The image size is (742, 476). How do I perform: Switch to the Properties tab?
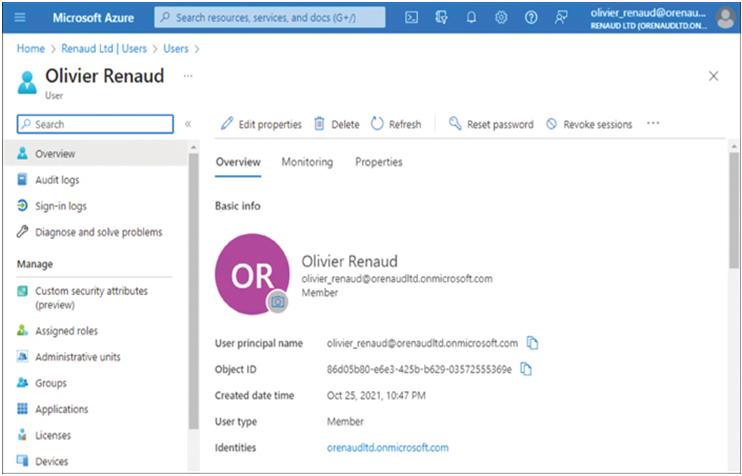tap(379, 162)
